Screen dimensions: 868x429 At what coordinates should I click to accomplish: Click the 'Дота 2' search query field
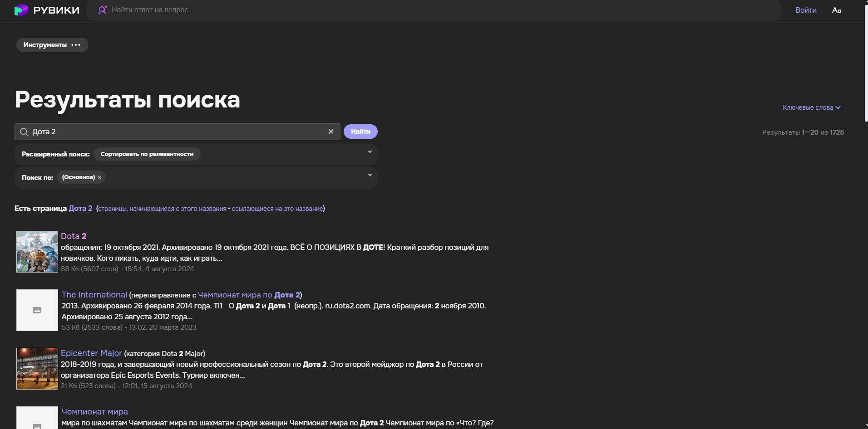click(178, 132)
